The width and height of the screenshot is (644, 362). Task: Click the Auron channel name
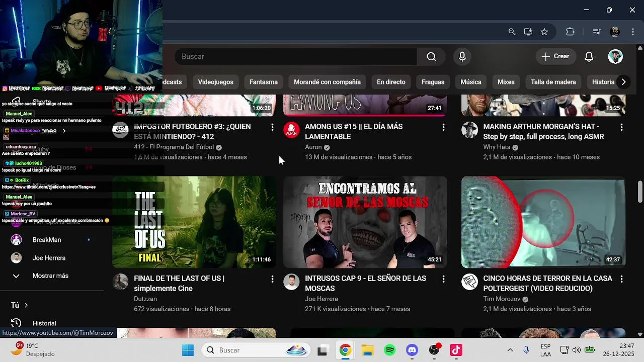point(313,147)
